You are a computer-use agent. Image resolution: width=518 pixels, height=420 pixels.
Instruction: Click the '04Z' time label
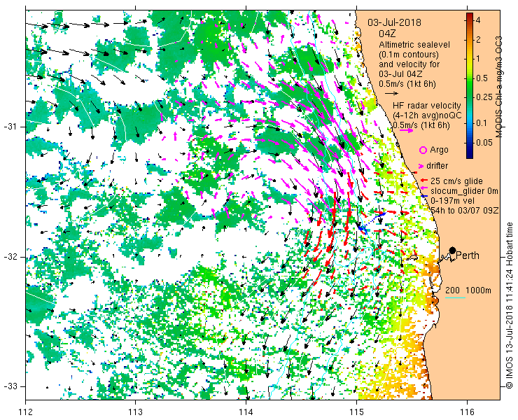point(388,34)
